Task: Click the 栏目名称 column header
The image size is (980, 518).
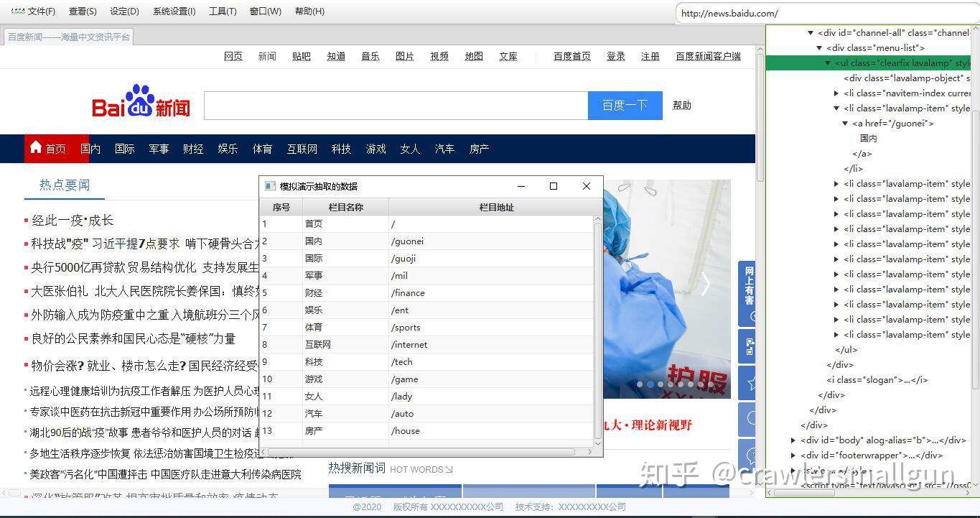Action: 345,208
